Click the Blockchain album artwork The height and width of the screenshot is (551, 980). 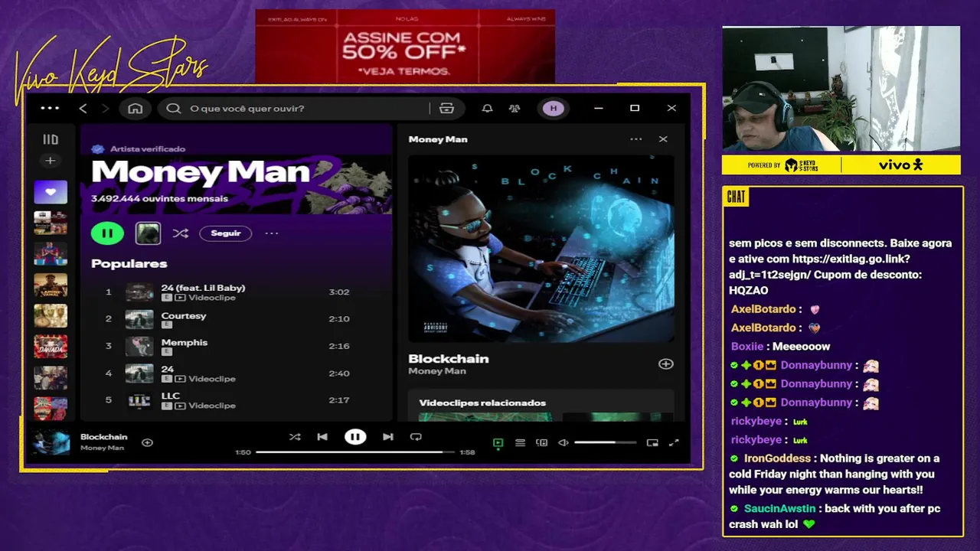541,249
